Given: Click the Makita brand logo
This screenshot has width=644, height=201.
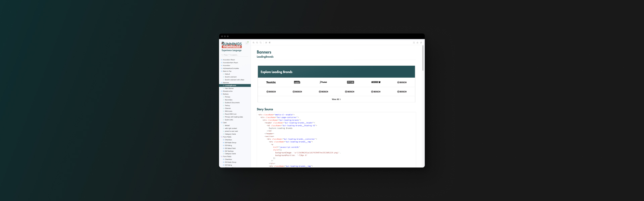Looking at the screenshot, I should 271,82.
